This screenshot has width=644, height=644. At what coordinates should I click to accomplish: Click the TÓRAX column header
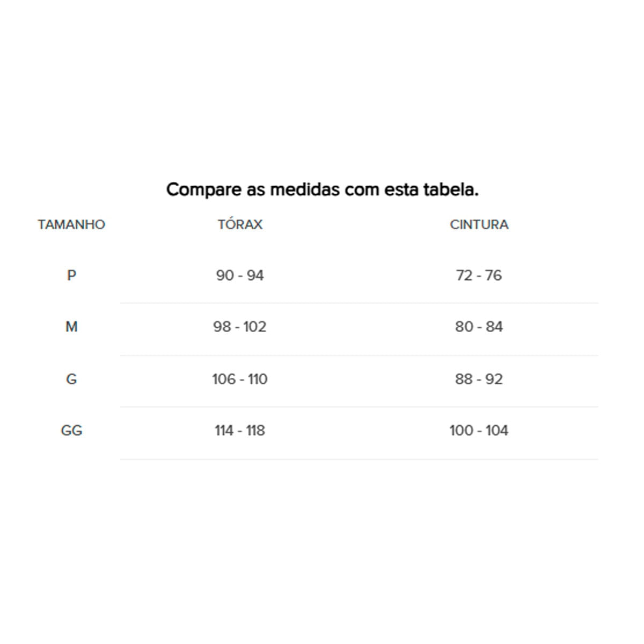tap(240, 224)
